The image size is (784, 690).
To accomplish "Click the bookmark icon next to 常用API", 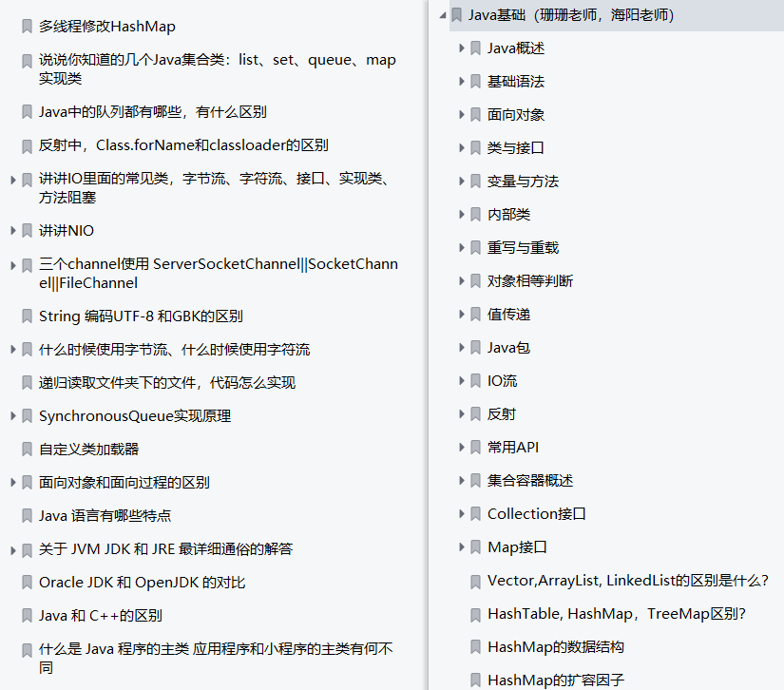I will coord(475,447).
